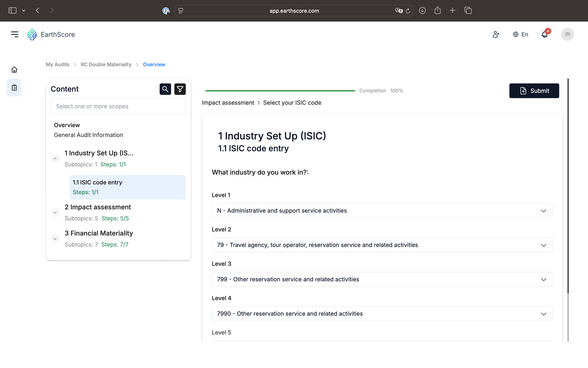Open RC Double Materiality breadcrumb
This screenshot has height=368, width=588.
106,64
